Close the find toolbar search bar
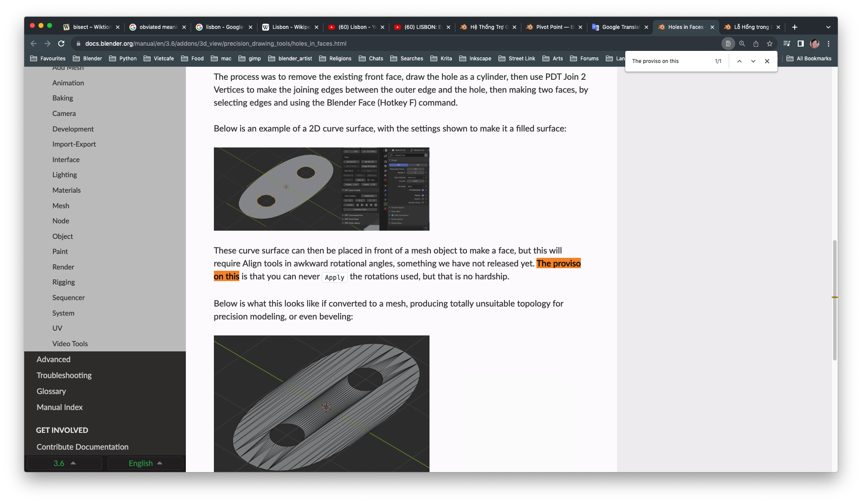This screenshot has width=862, height=504. 767,61
